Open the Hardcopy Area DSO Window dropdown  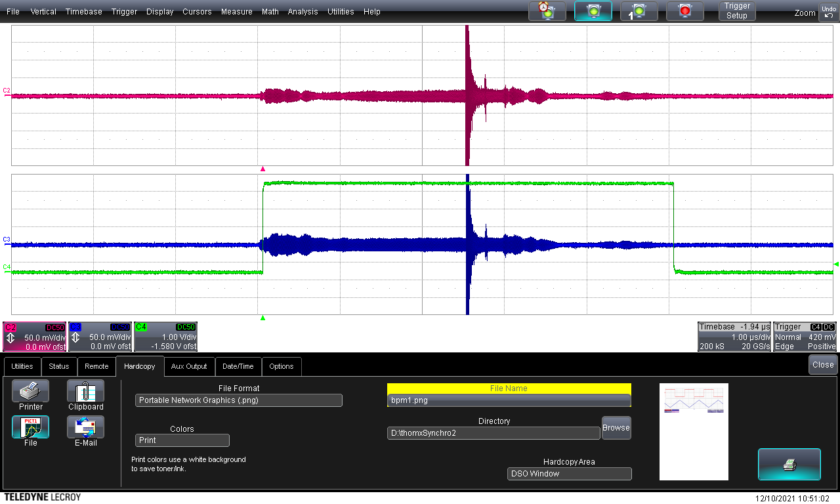pyautogui.click(x=569, y=474)
